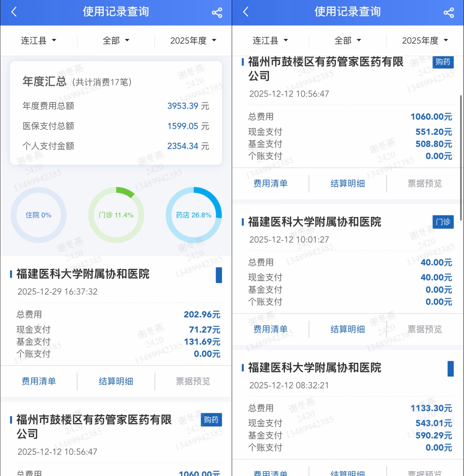Tap the 购药 tag on right screen

pyautogui.click(x=443, y=62)
